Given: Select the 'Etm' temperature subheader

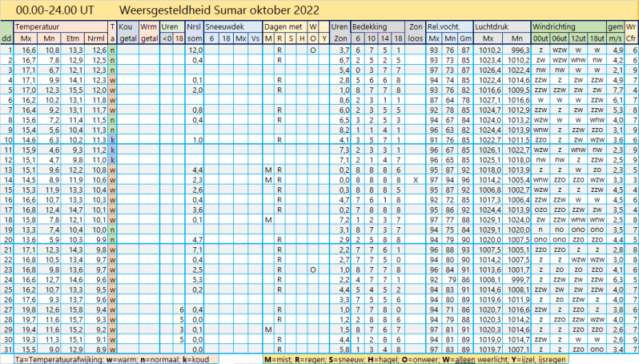Looking at the screenshot, I should [x=73, y=38].
